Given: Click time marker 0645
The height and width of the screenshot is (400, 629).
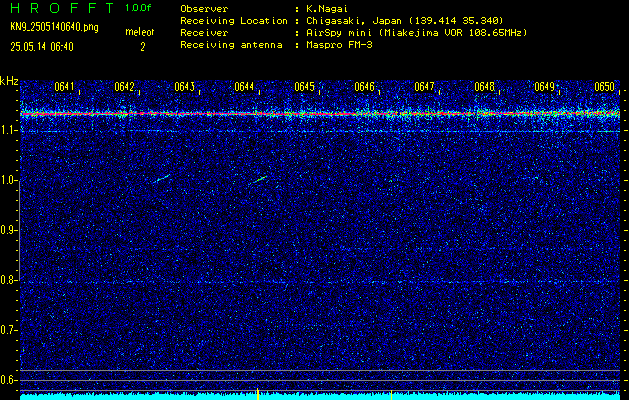Looking at the screenshot, I should [x=304, y=87].
